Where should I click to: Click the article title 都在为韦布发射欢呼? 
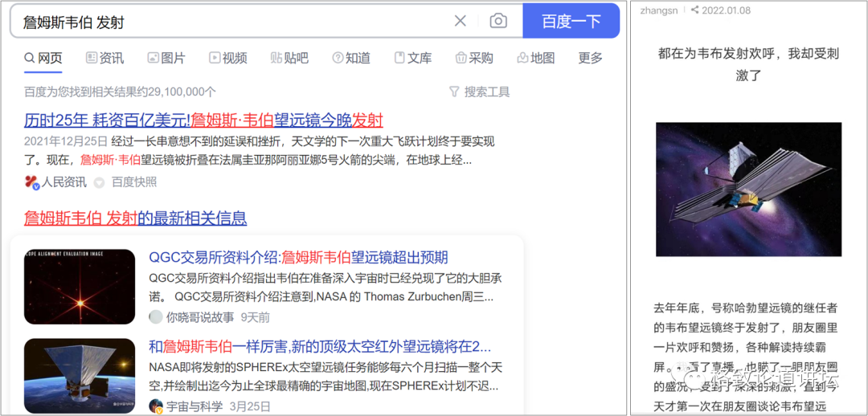(x=749, y=64)
